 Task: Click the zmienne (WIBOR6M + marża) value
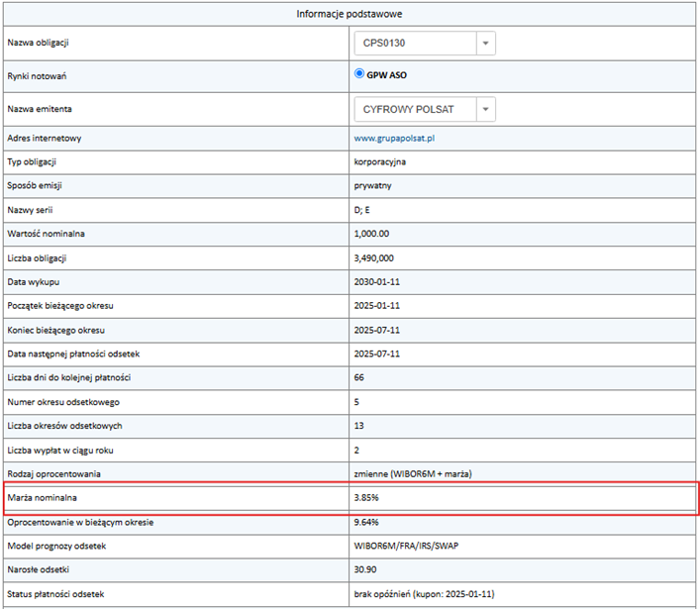pos(414,474)
